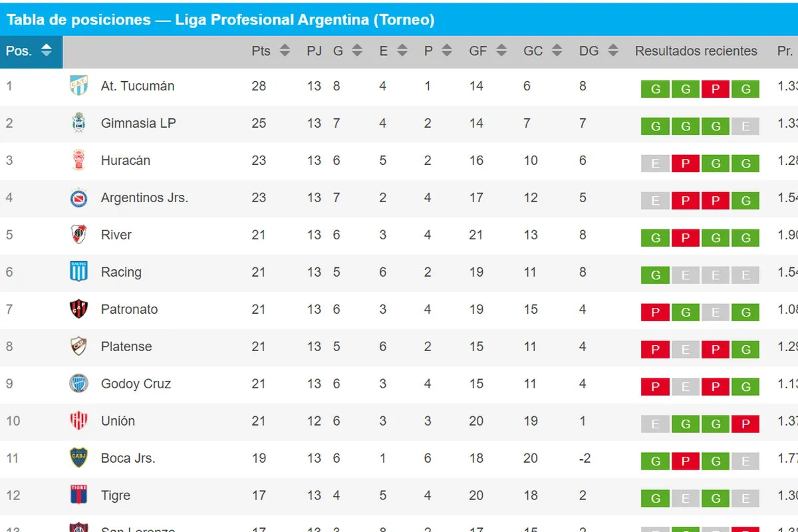Image resolution: width=798 pixels, height=532 pixels.
Task: Click the Patronato team badge
Action: tap(78, 309)
